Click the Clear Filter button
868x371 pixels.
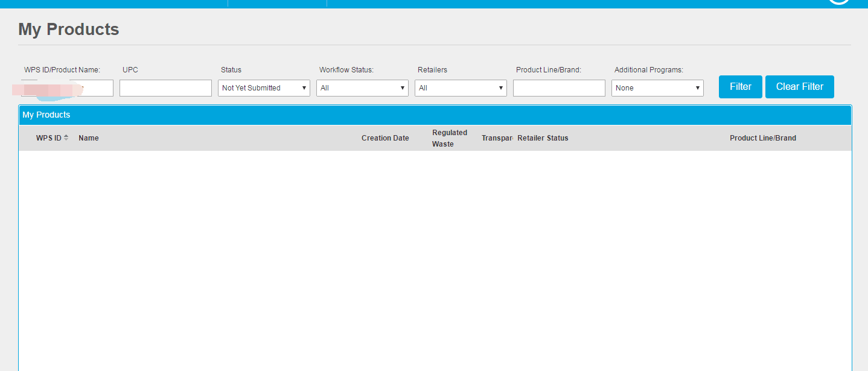[799, 87]
